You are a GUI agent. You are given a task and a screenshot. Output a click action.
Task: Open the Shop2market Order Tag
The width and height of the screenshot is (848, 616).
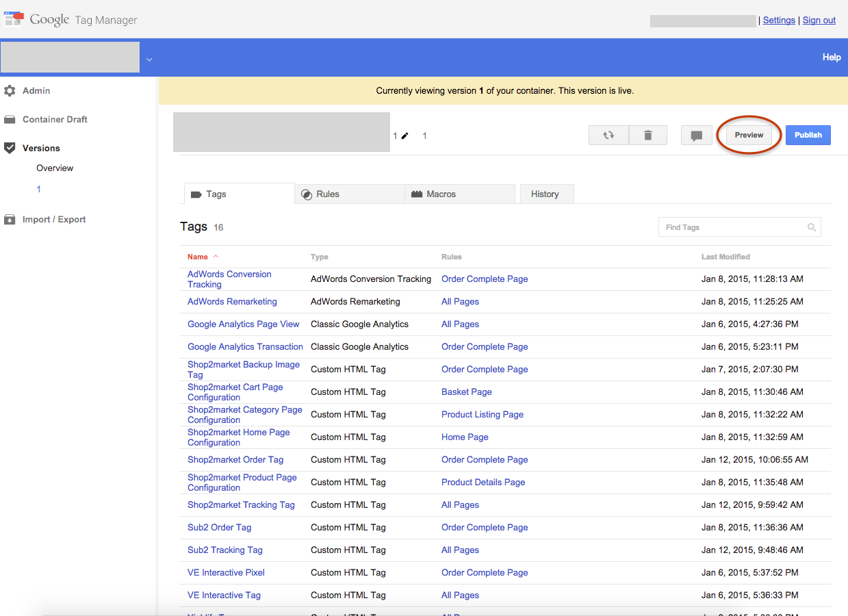[x=235, y=459]
